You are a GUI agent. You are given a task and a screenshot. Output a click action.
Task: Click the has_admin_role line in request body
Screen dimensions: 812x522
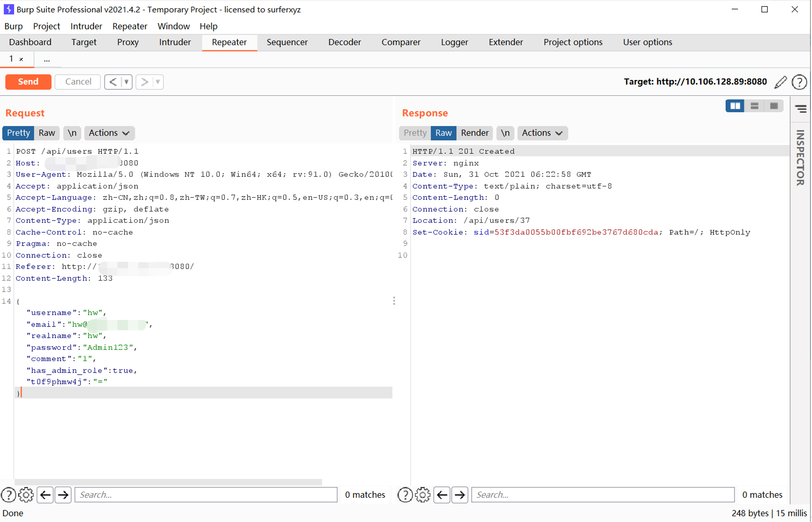pyautogui.click(x=82, y=370)
